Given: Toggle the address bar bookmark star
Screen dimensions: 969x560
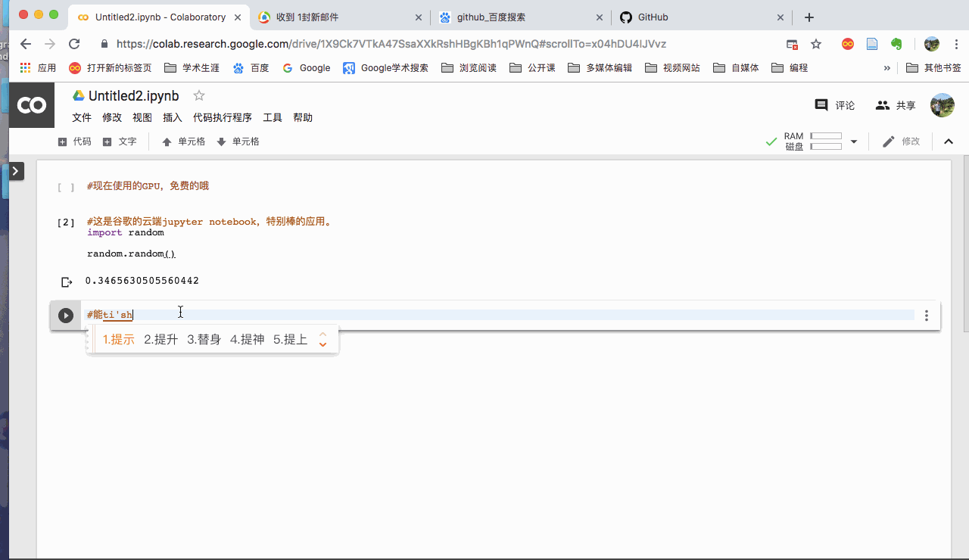Looking at the screenshot, I should click(816, 45).
